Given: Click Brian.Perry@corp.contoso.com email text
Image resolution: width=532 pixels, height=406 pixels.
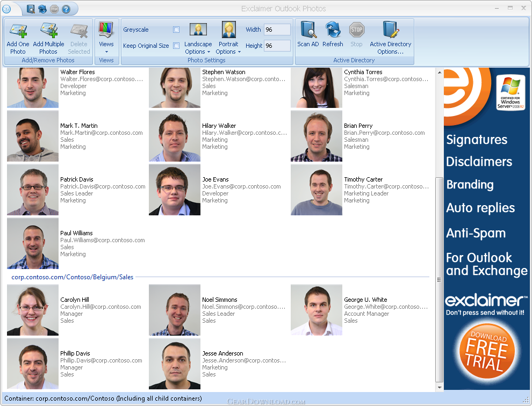Looking at the screenshot, I should point(384,133).
